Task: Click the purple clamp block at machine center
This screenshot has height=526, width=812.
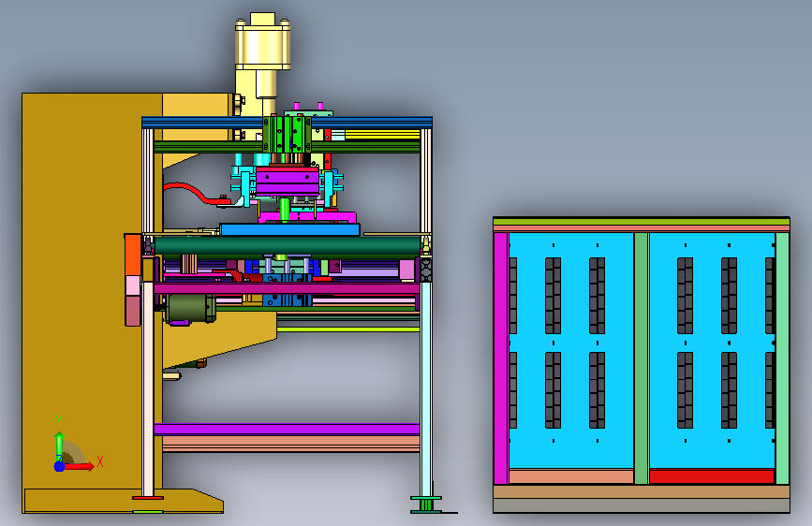Action: (288, 182)
